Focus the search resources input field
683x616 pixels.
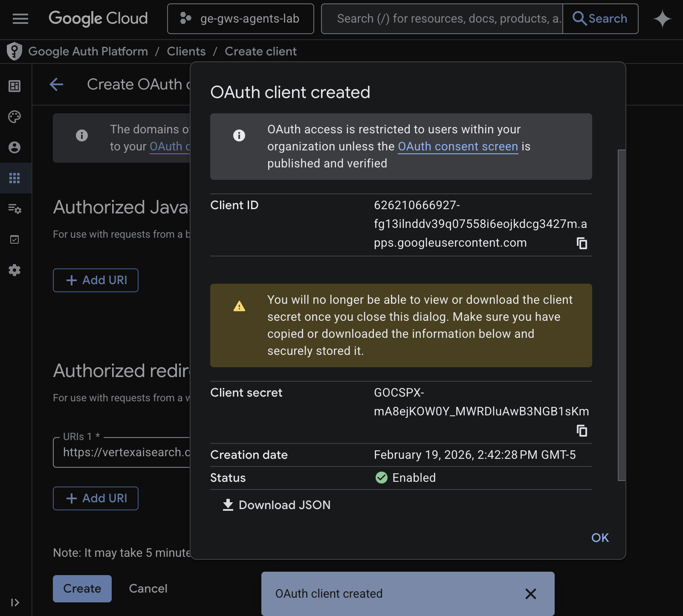click(442, 19)
